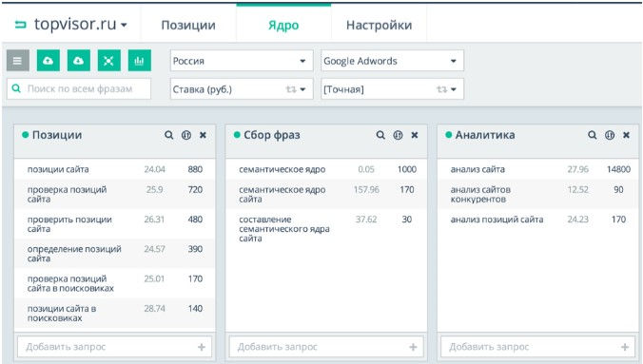Image resolution: width=643 pixels, height=364 pixels.
Task: Toggle the green dot next to Аналитика
Action: pyautogui.click(x=449, y=135)
